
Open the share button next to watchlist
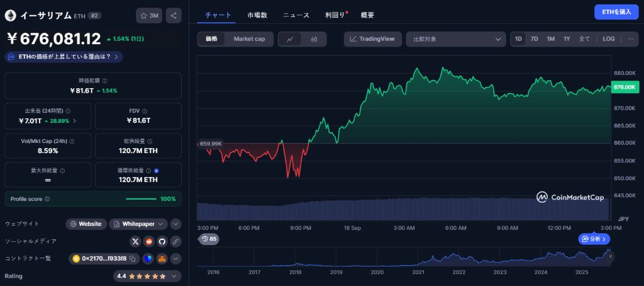click(x=174, y=16)
